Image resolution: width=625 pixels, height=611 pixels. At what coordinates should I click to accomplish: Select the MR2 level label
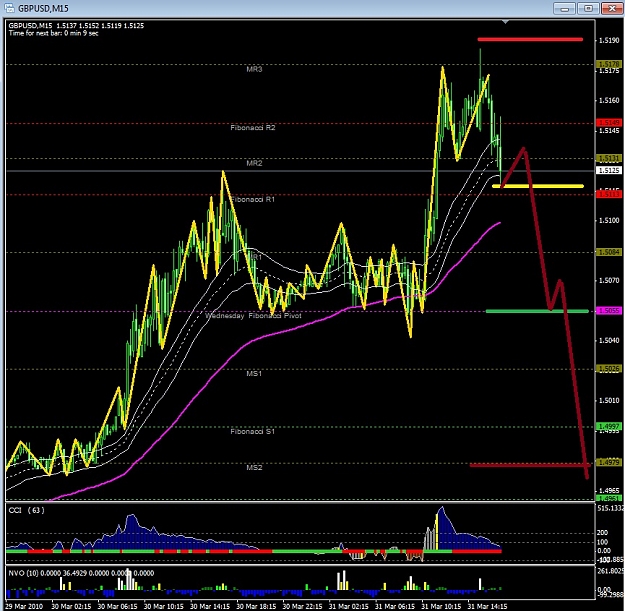(x=254, y=163)
